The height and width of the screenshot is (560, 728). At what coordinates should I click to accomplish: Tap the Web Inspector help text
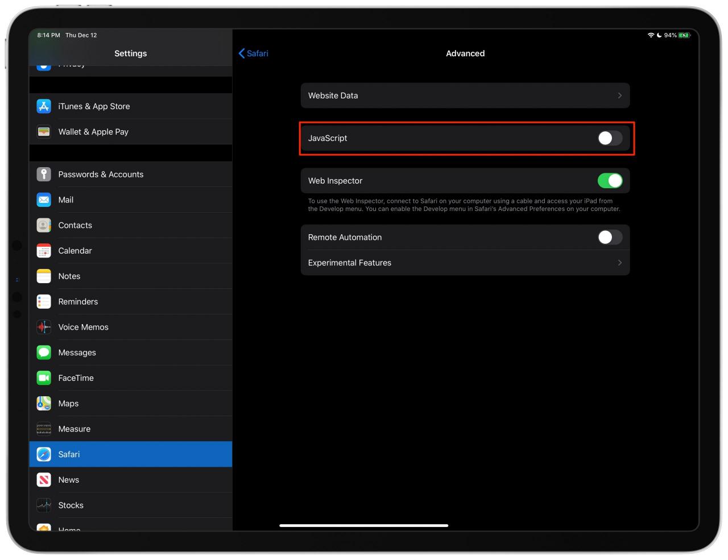pyautogui.click(x=464, y=205)
